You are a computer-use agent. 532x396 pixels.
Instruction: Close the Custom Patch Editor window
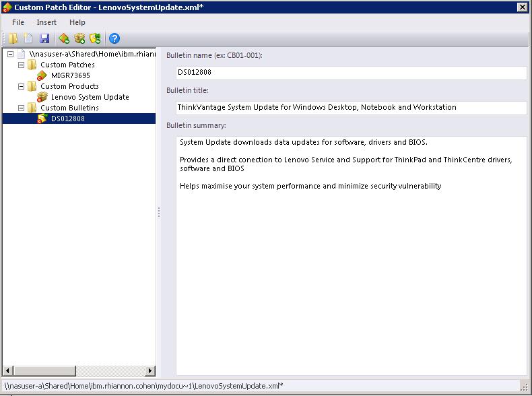522,7
